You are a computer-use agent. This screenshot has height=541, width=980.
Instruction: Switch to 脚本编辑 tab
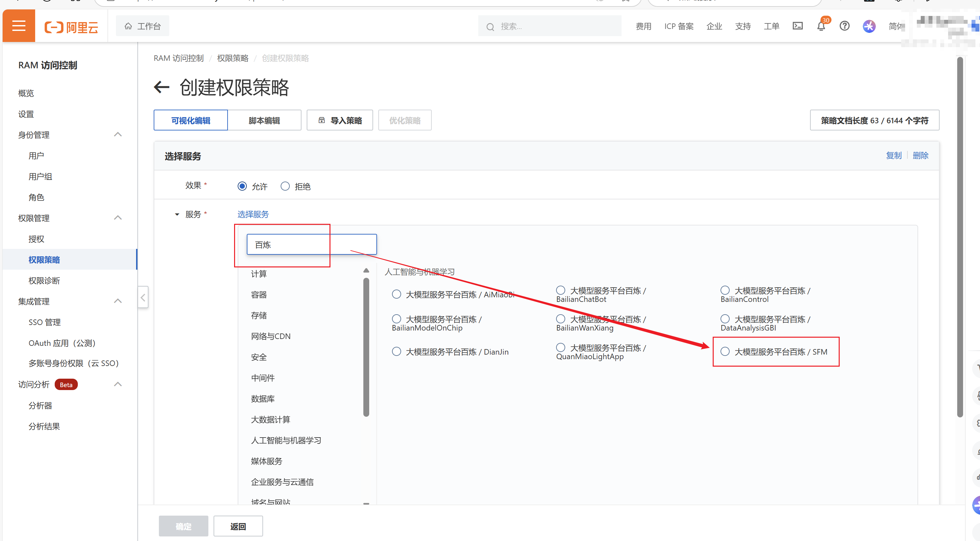(264, 120)
